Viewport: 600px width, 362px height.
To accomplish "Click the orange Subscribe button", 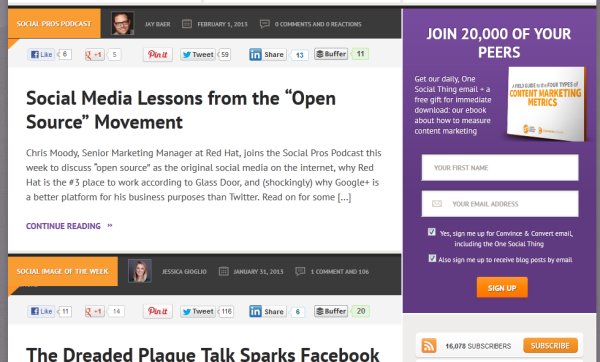I will pos(550,346).
